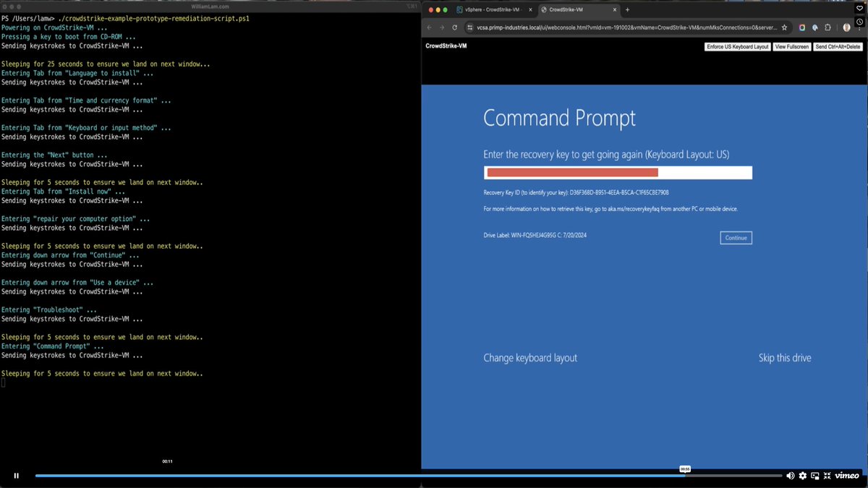This screenshot has width=868, height=488.
Task: Seek along the video progress bar
Action: click(409, 476)
